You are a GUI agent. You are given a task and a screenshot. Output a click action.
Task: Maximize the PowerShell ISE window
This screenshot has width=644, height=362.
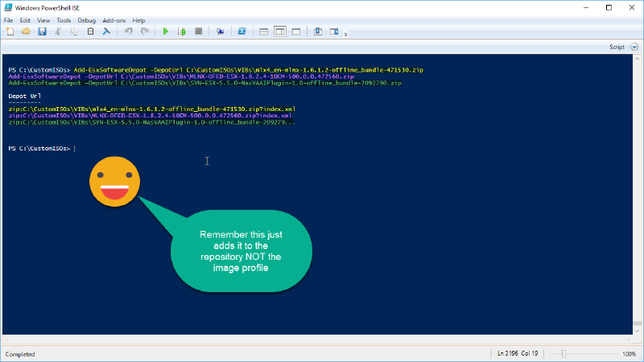(609, 7)
